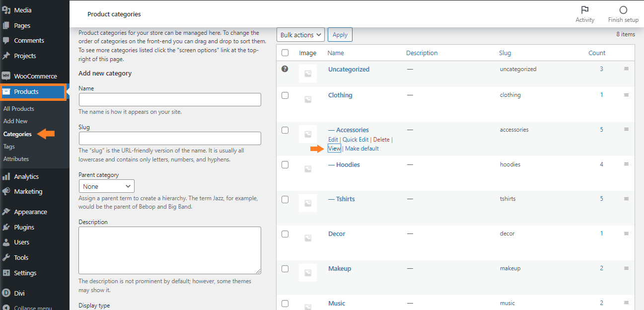Click Quick Edit under Accessories

click(x=356, y=140)
